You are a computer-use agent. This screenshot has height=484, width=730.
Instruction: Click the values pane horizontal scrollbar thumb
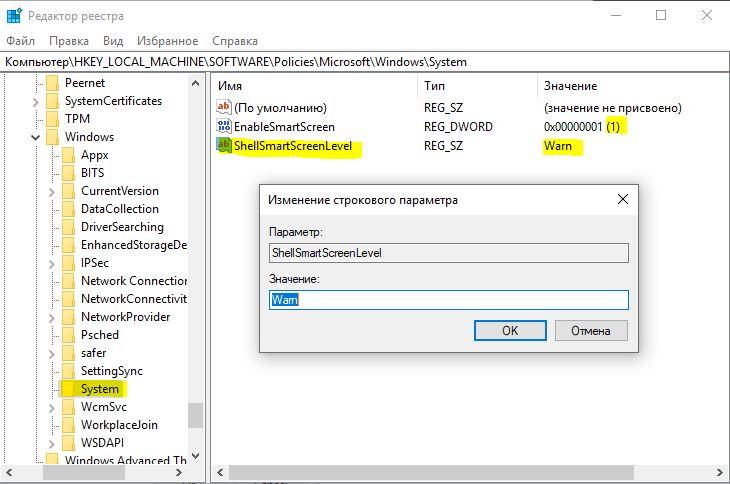(x=431, y=473)
